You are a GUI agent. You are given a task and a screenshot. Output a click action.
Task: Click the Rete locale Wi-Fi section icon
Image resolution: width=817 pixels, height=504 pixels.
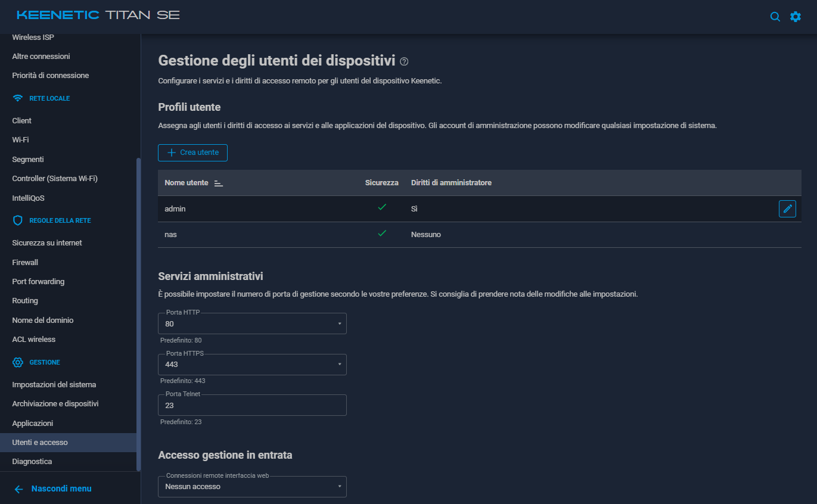18,98
